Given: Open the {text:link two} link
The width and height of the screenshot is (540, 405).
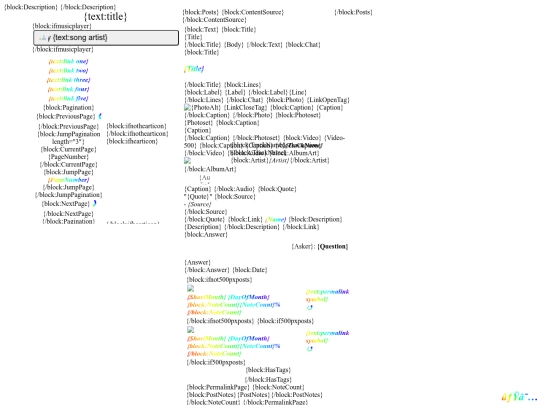Looking at the screenshot, I should pos(69,71).
